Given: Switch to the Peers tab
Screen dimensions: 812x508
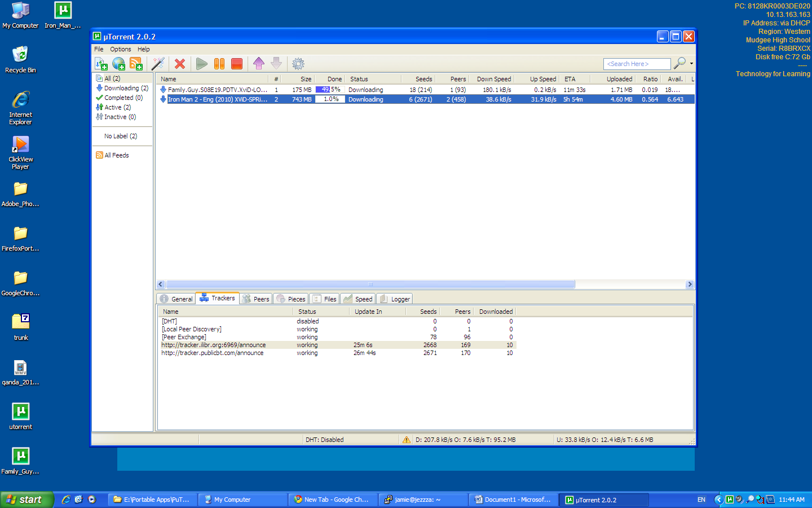Looking at the screenshot, I should click(x=256, y=299).
